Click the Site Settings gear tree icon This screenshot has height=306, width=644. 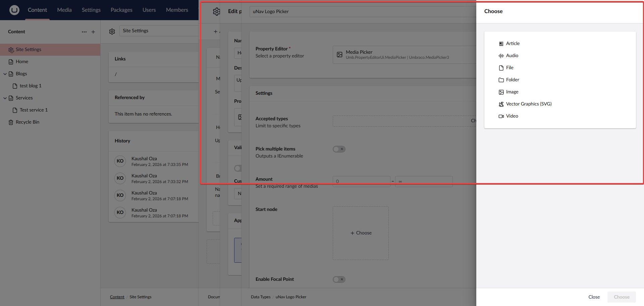coord(11,50)
